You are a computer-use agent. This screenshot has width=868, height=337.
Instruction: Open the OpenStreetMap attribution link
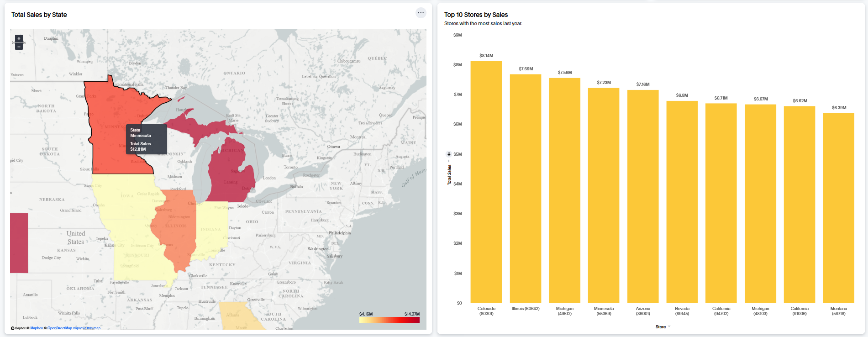pyautogui.click(x=60, y=328)
